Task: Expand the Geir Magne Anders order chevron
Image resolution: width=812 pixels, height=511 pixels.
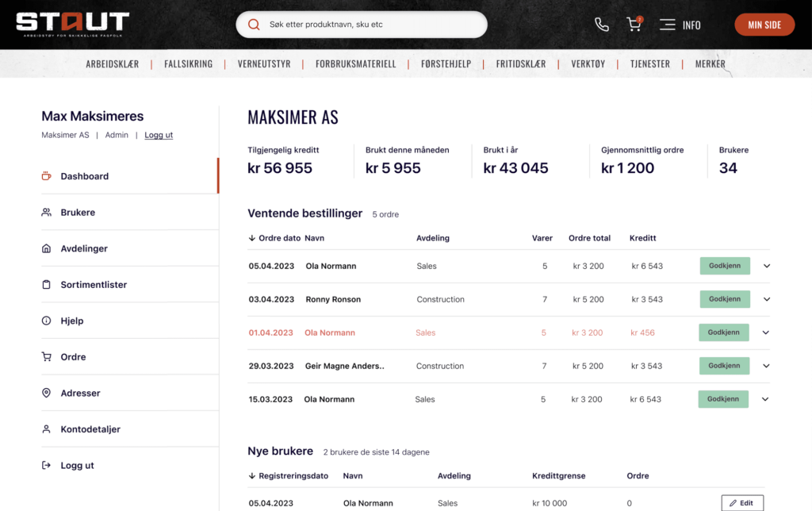Action: tap(766, 366)
